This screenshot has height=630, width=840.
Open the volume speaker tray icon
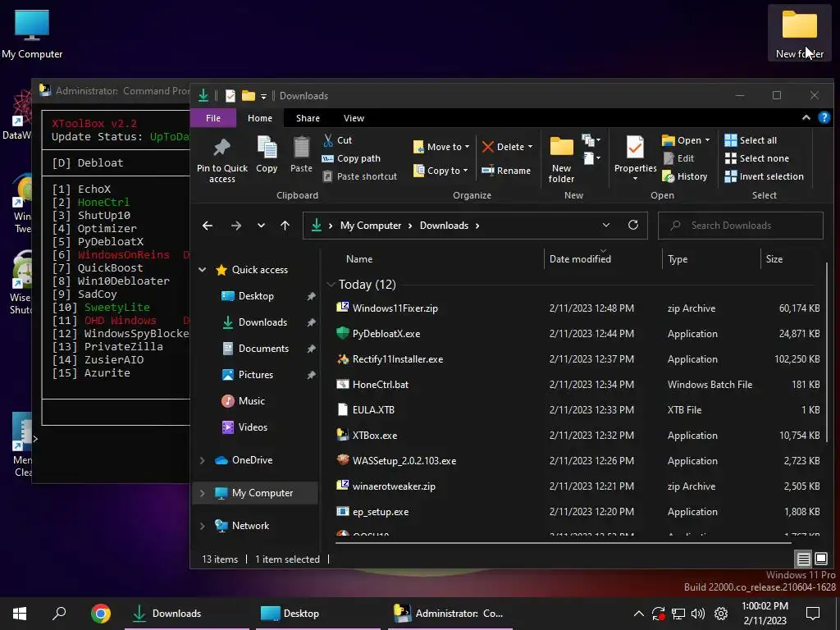[x=697, y=614]
